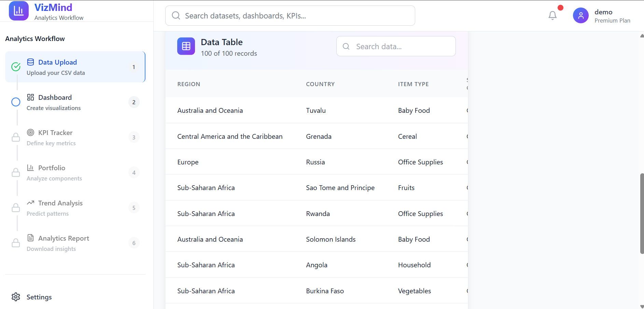The height and width of the screenshot is (309, 644).
Task: Click the VizMind logo icon
Action: (x=18, y=11)
